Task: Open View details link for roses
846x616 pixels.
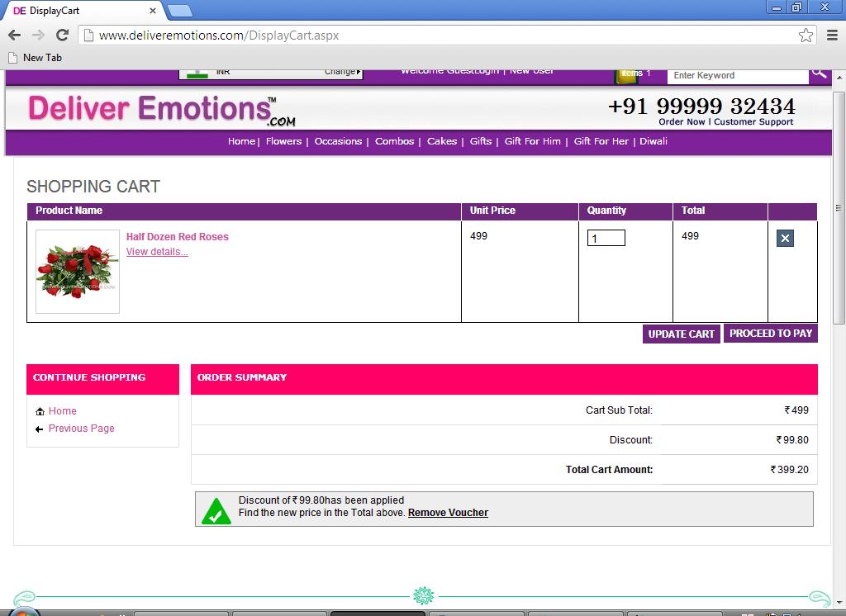Action: pos(157,252)
